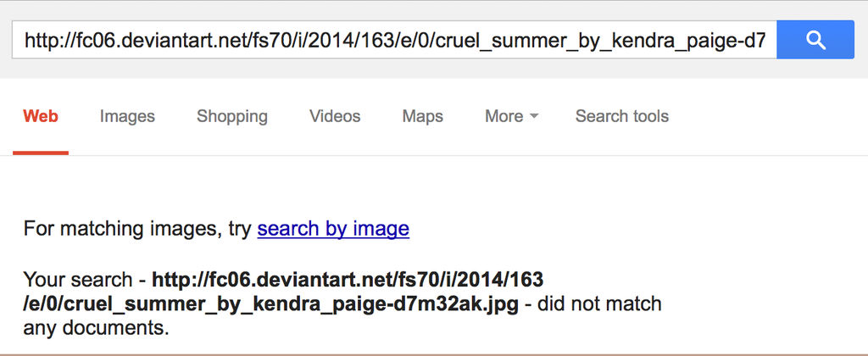Click the red underline beneath the Web tab
Screen dimensions: 868x356
pos(41,153)
